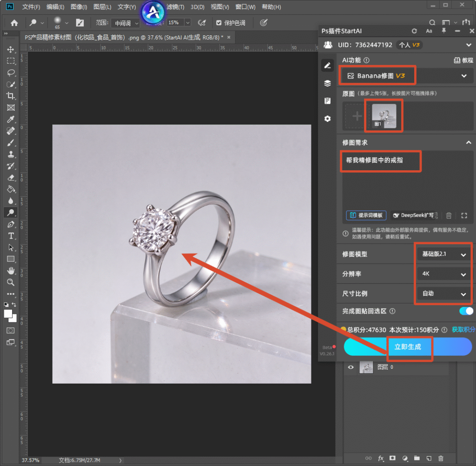Disable the 完成图贴回选区 switch
The image size is (476, 466).
(x=466, y=311)
